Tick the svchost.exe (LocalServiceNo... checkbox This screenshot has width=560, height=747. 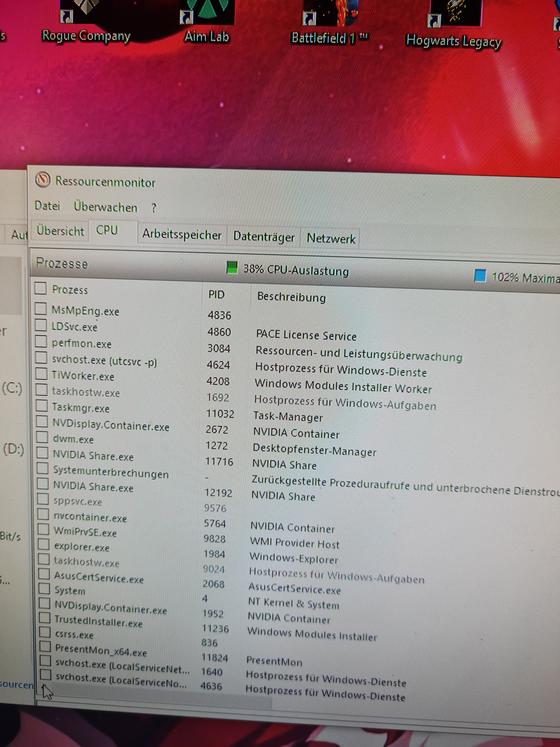pos(46,674)
